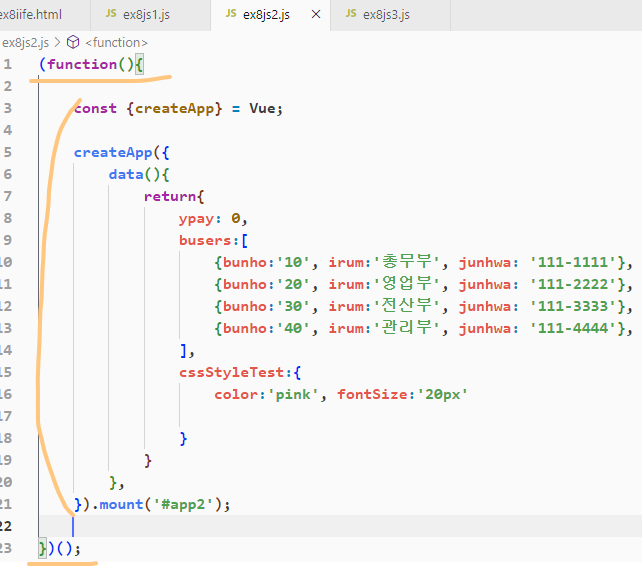Image resolution: width=642 pixels, height=567 pixels.
Task: Place cursor on empty line 22
Action: point(340,526)
